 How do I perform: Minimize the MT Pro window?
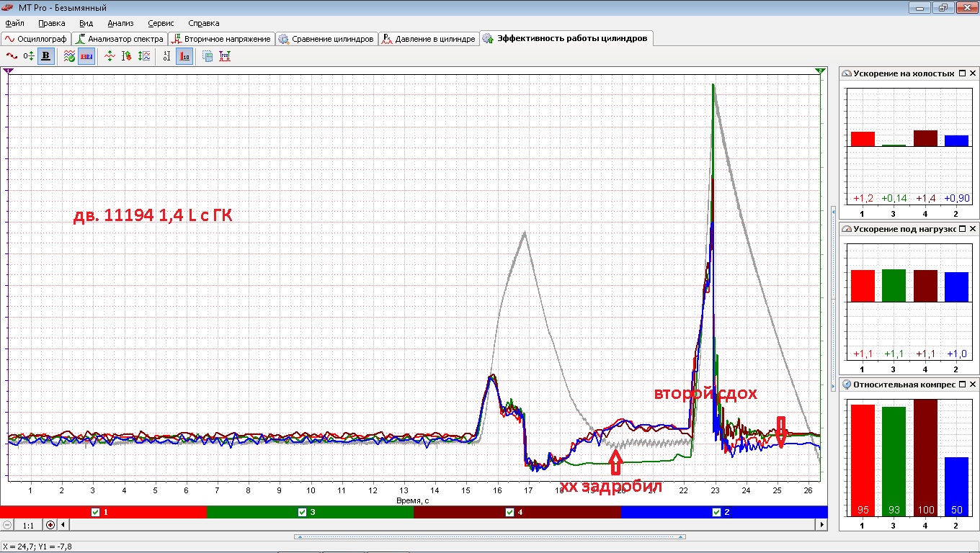pyautogui.click(x=919, y=8)
